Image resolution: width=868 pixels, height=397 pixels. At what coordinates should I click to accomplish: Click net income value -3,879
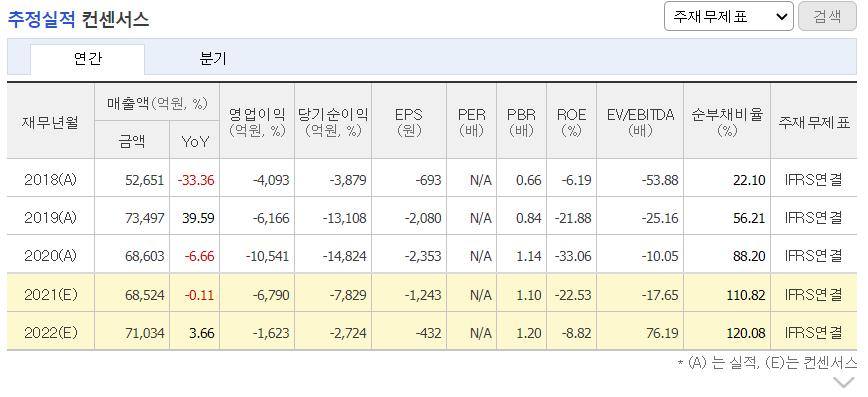(348, 181)
